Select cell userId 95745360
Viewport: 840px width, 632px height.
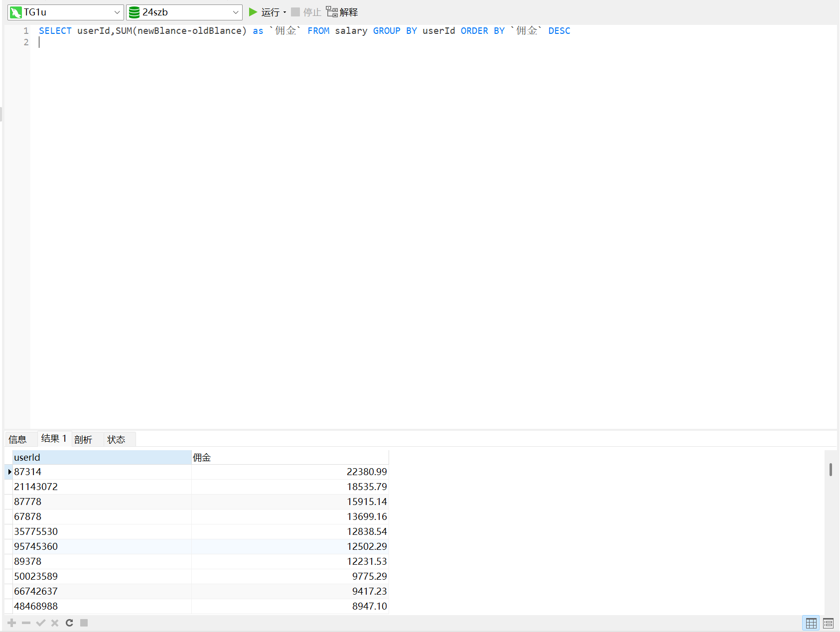(102, 546)
